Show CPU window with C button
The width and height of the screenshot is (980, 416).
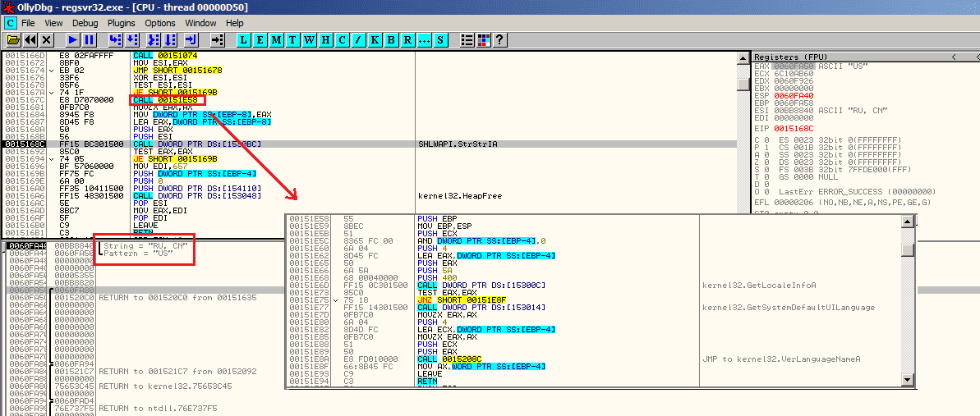pyautogui.click(x=341, y=40)
